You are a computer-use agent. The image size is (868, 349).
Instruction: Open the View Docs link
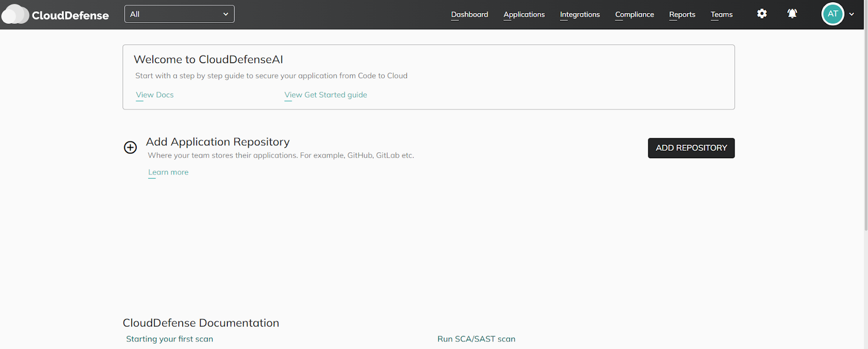point(155,95)
